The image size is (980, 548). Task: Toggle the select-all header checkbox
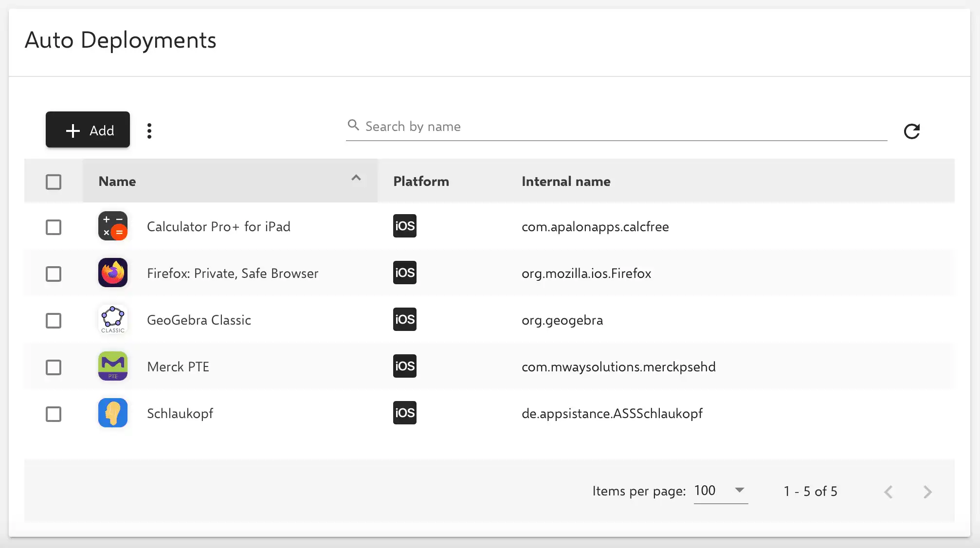click(54, 182)
